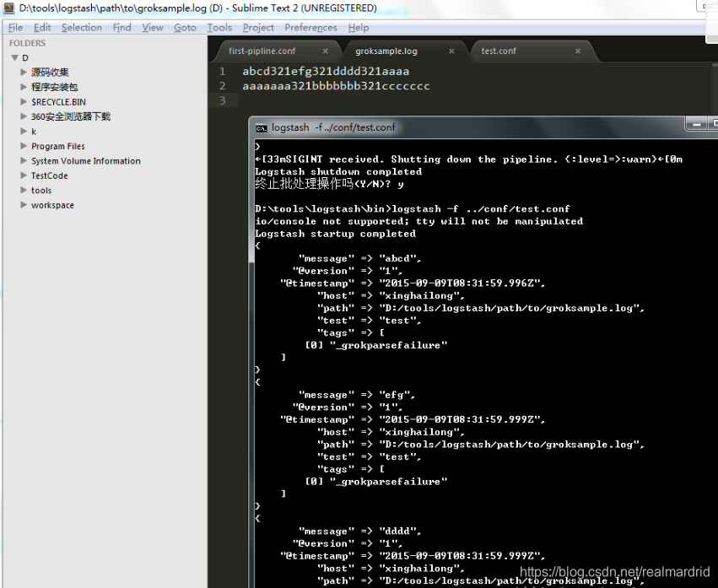Close the first-pipline.conf tab
Screen dimensions: 718x588
325,51
